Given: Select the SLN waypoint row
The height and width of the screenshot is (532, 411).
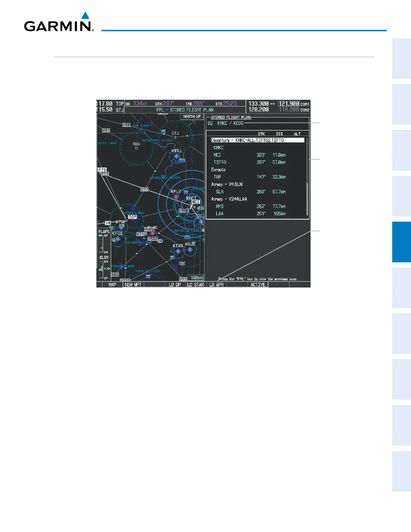Looking at the screenshot, I should coord(258,192).
